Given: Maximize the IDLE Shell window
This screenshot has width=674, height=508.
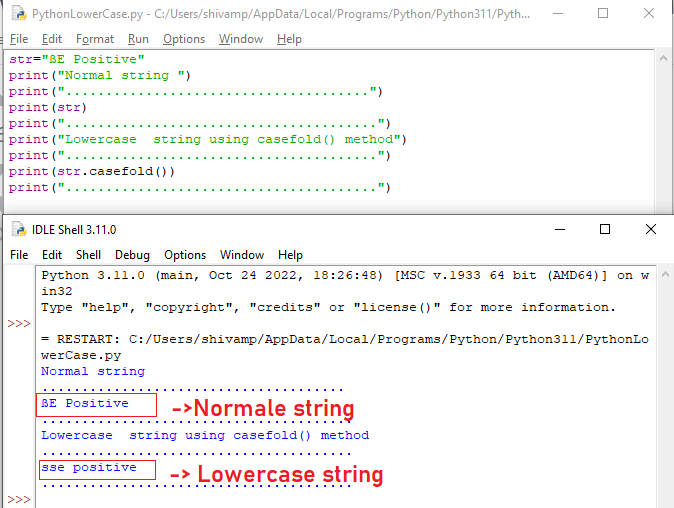Looking at the screenshot, I should 605,229.
